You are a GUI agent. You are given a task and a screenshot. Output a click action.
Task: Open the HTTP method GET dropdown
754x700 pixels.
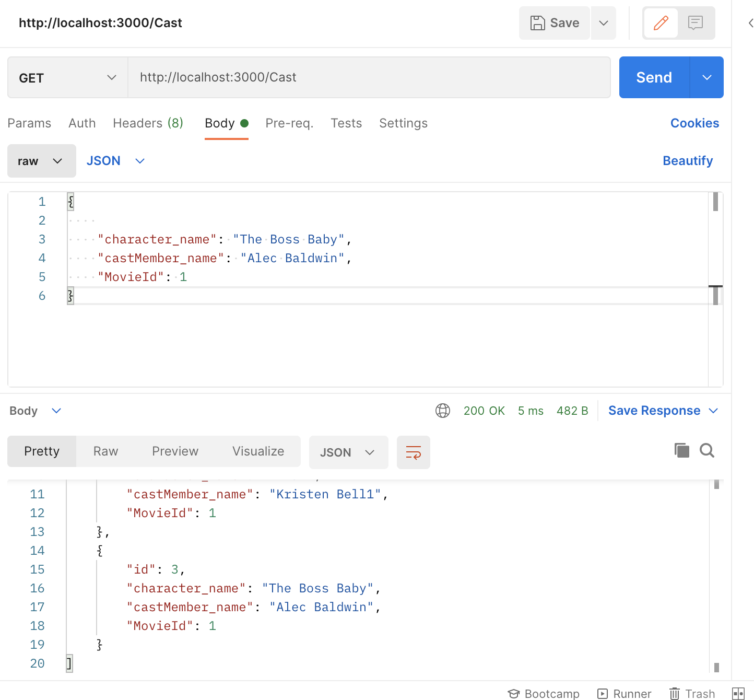point(68,78)
